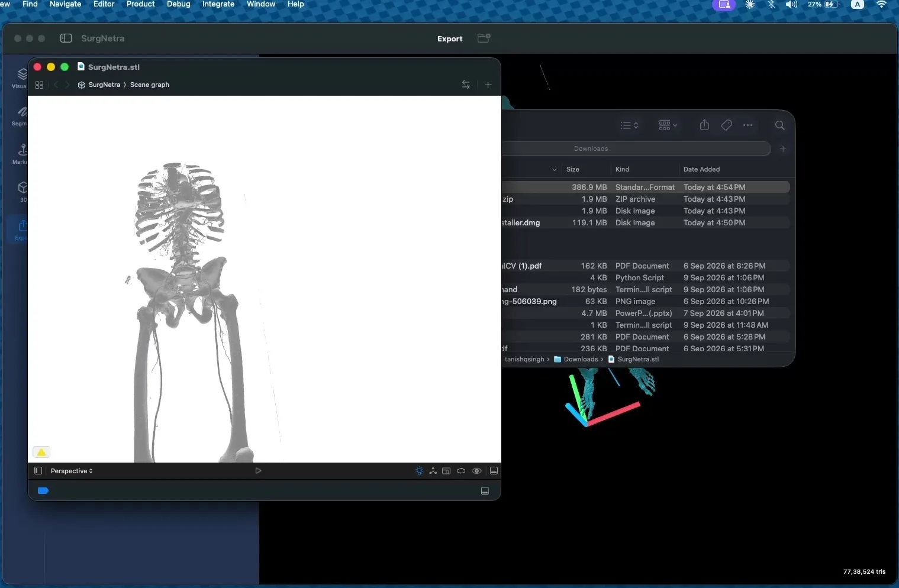Open the Product menu
The height and width of the screenshot is (588, 899).
click(140, 4)
